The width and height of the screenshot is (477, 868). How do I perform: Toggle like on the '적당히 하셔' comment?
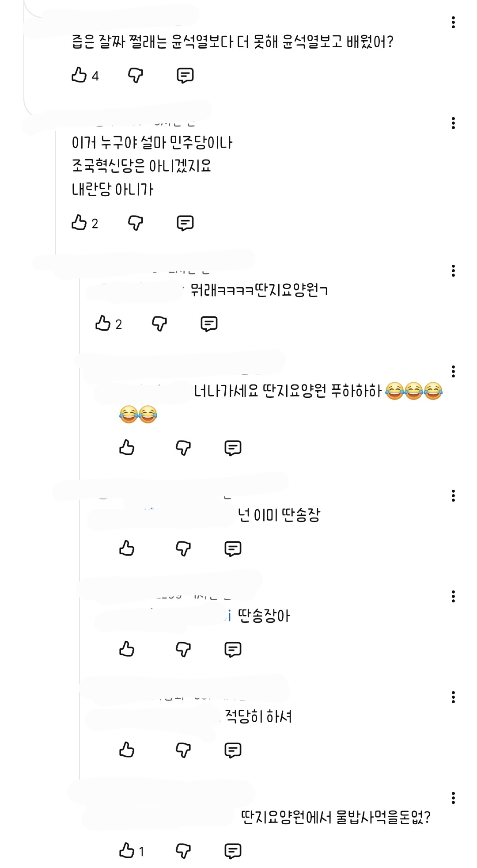coord(127,750)
